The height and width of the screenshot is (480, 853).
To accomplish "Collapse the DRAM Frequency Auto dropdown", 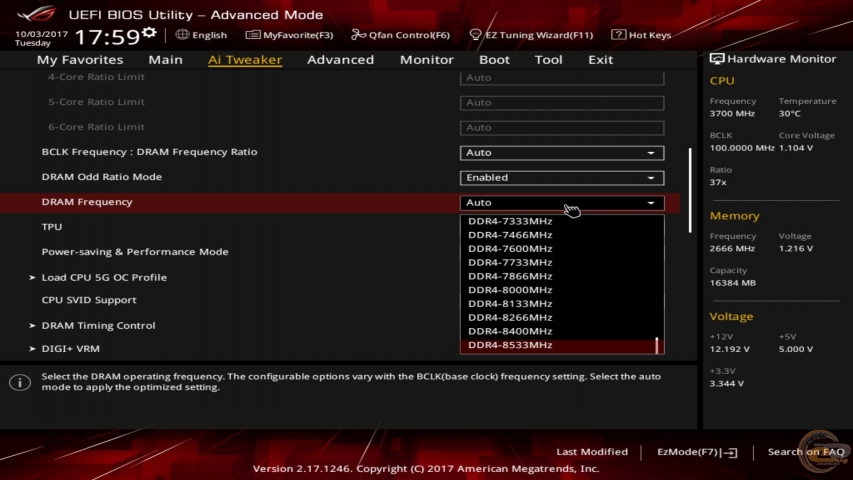I will pyautogui.click(x=562, y=202).
